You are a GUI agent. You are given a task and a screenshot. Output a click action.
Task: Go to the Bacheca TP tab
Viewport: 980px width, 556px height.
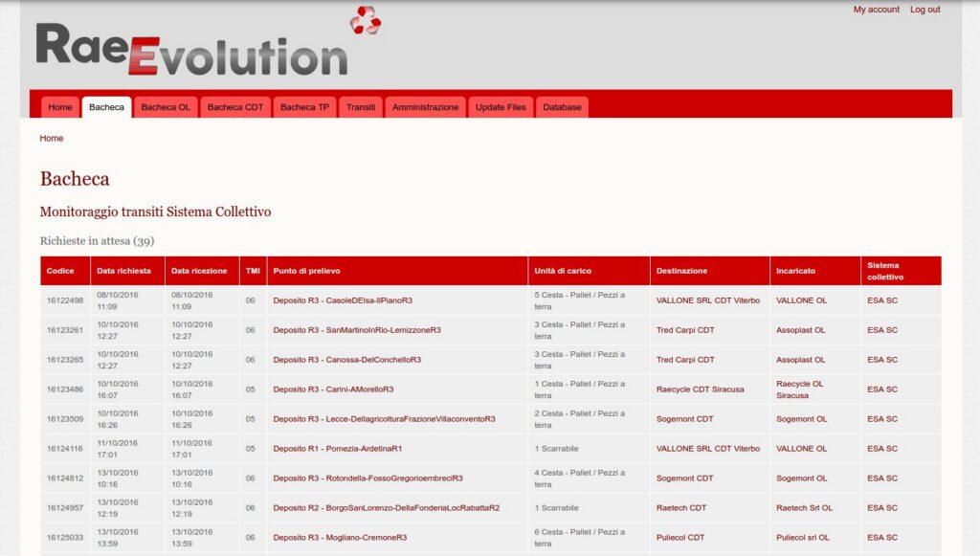pos(304,107)
